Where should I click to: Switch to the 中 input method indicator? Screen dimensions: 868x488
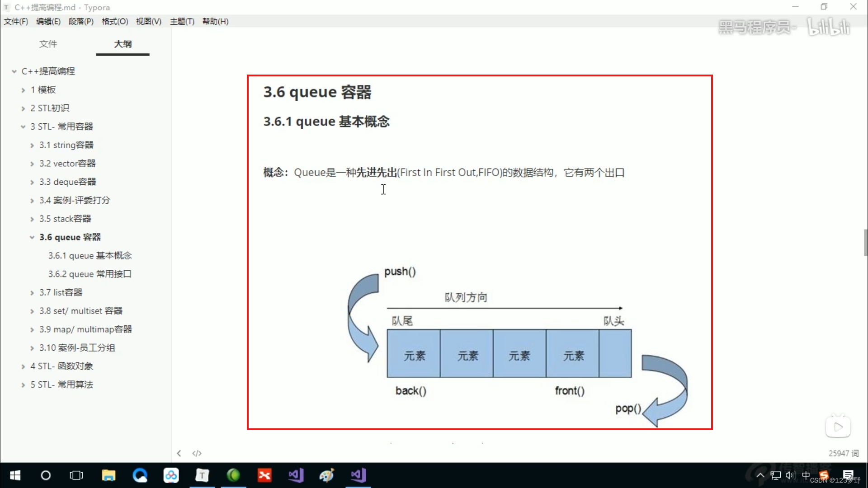click(x=807, y=475)
